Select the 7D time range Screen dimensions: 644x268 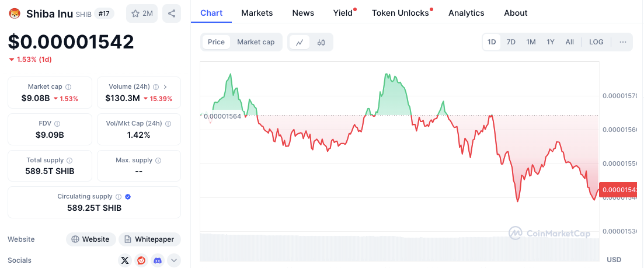click(x=511, y=42)
